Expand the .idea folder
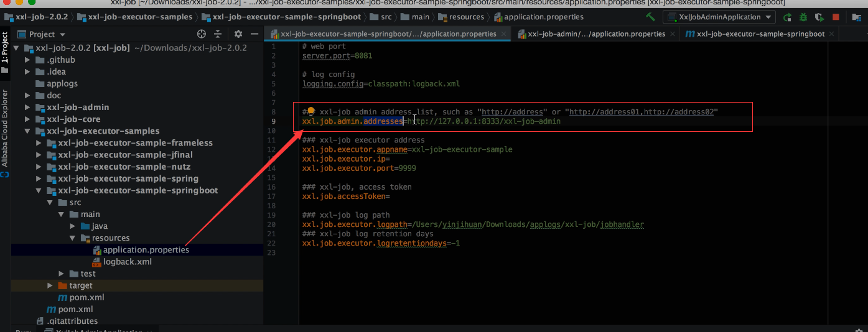Screen dimensions: 868x332 point(27,72)
